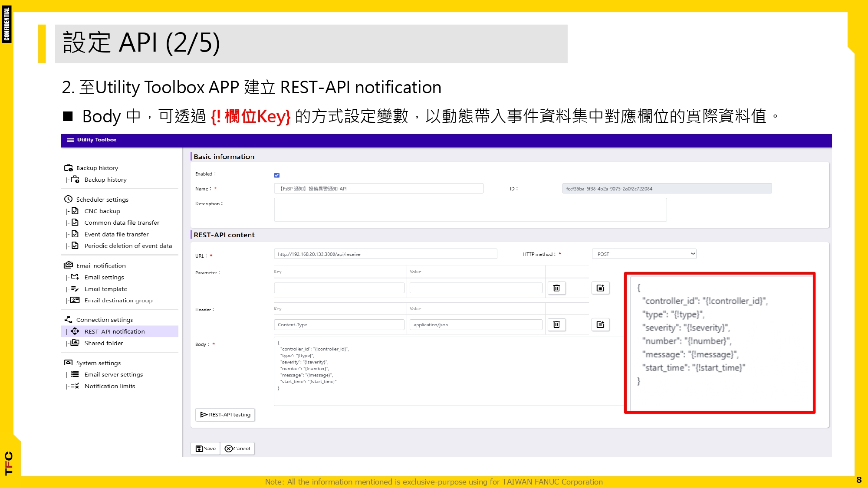868x488 pixels.
Task: Click the URL input field
Action: 386,253
